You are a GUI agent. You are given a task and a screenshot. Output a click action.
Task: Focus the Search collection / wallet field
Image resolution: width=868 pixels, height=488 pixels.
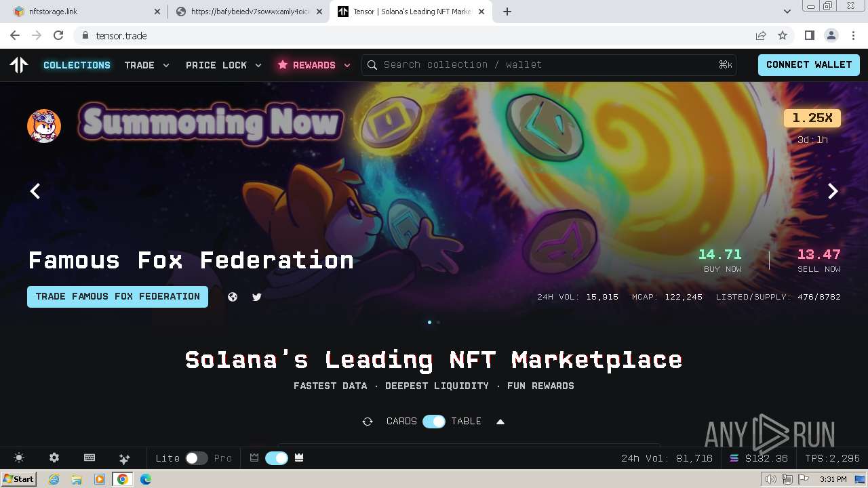coord(549,65)
